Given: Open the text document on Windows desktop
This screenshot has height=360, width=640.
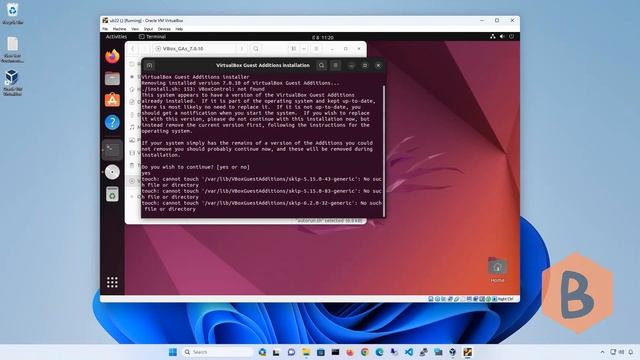Looking at the screenshot, I should coord(12,49).
